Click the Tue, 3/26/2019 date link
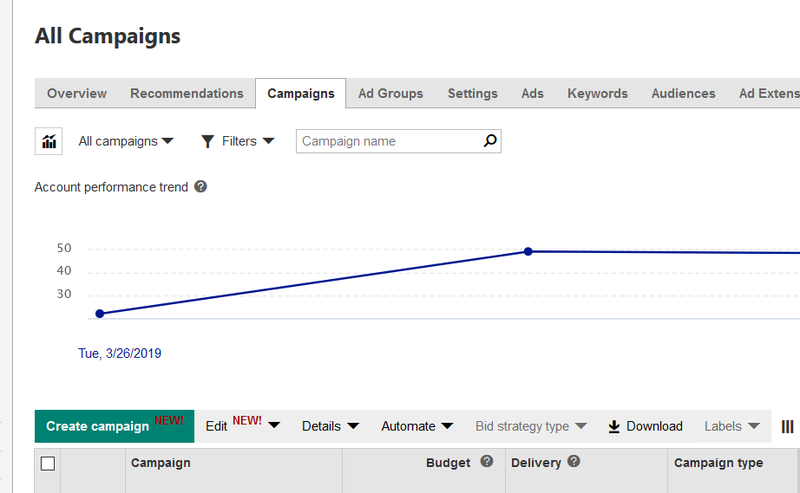 119,353
